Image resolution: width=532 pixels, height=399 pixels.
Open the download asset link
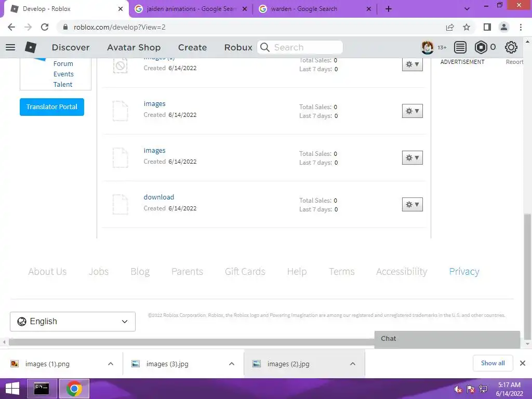tap(159, 197)
